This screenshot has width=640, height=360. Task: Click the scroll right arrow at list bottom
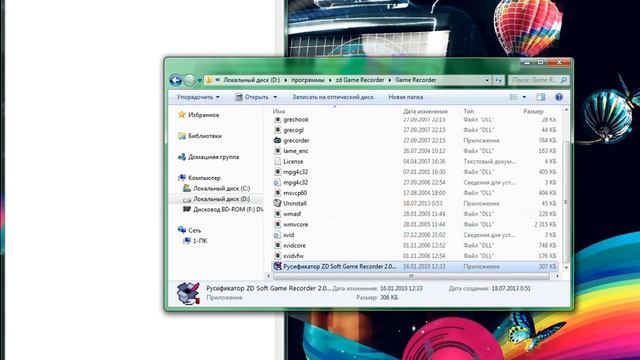[558, 276]
